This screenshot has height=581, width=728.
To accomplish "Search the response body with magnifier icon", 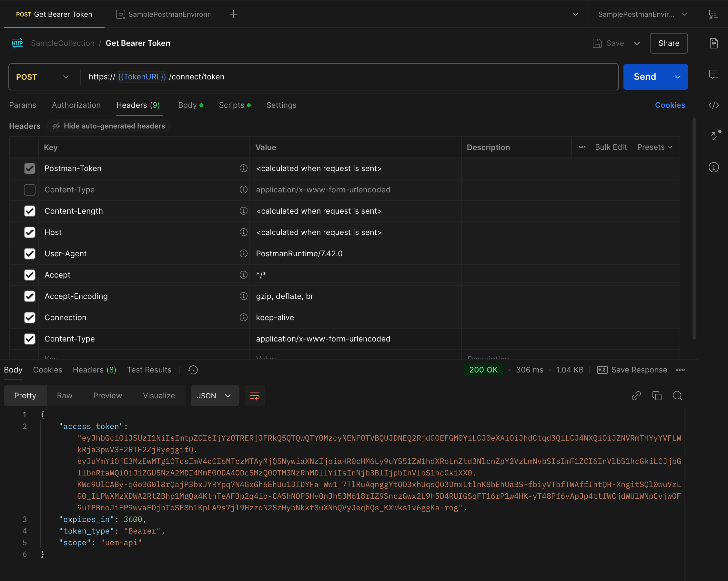I will coord(677,395).
